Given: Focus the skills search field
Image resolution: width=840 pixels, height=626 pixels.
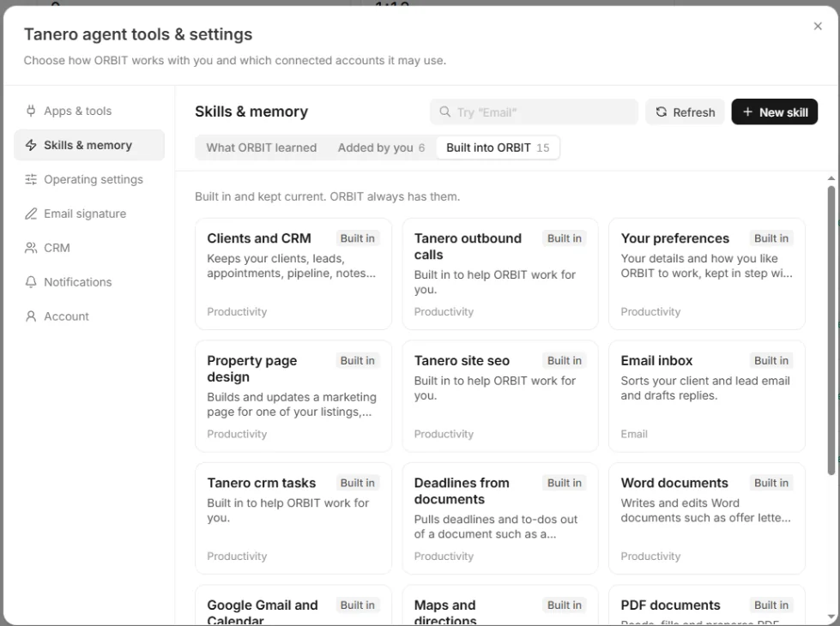Looking at the screenshot, I should pyautogui.click(x=534, y=112).
